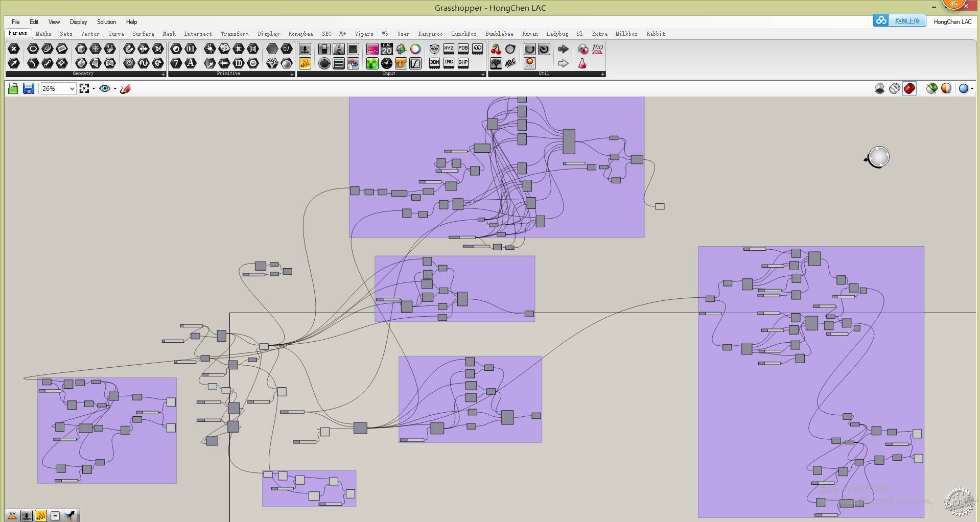The width and height of the screenshot is (980, 522).
Task: Toggle the orange profiler widget at bottom-left
Action: tap(41, 516)
